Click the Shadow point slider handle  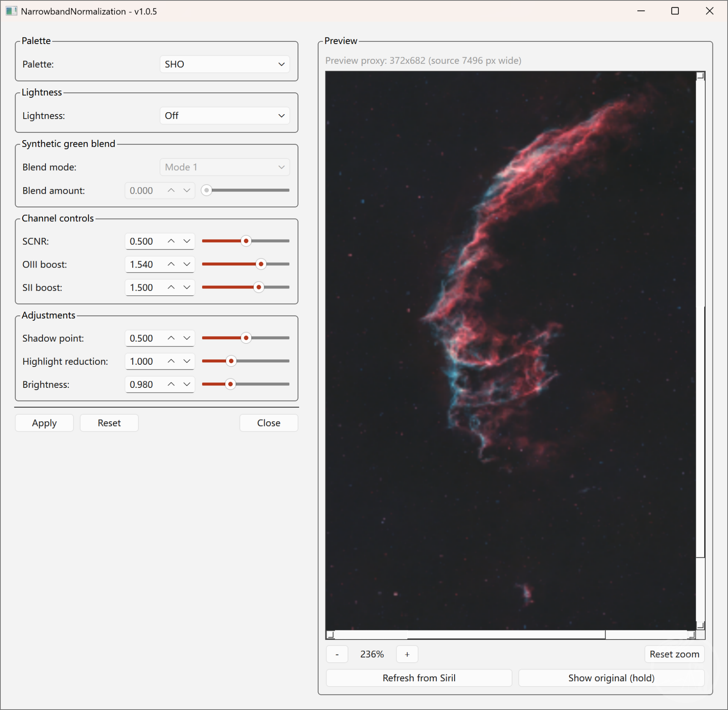(246, 338)
